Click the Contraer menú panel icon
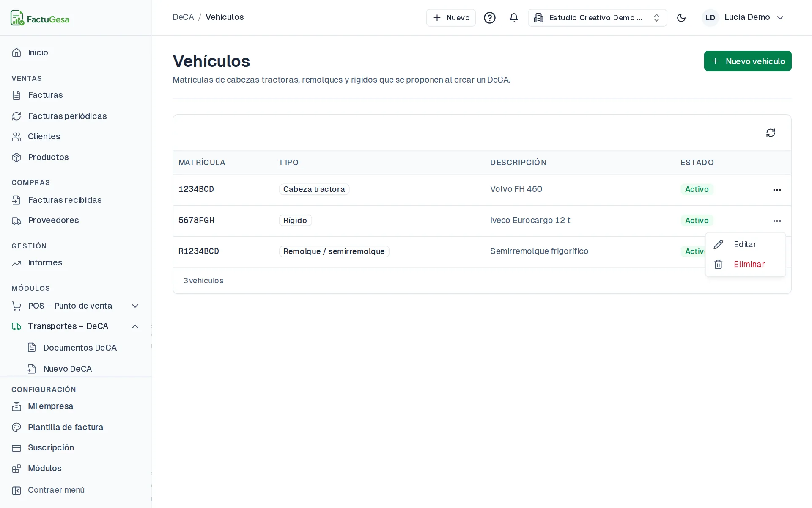This screenshot has width=812, height=508. [16, 490]
